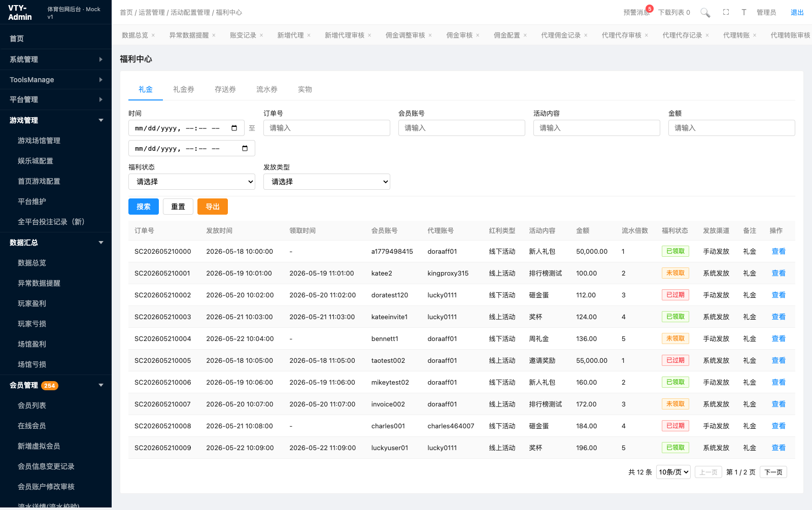Switch to 流水券 tab
The image size is (812, 510).
point(267,89)
